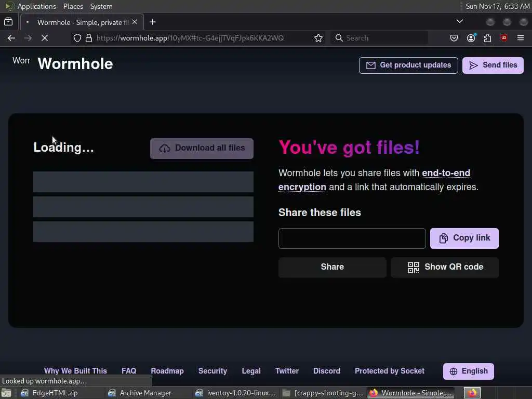
Task: Click the You've got files! heading
Action: 349,147
